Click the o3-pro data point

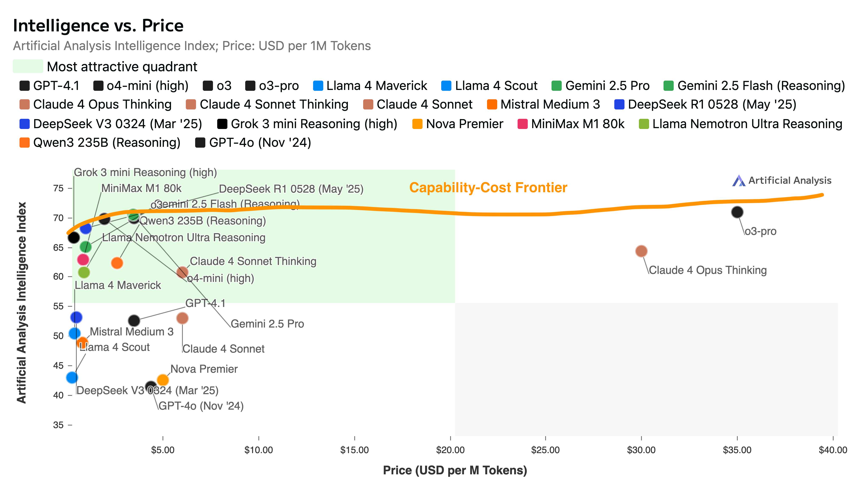point(737,212)
